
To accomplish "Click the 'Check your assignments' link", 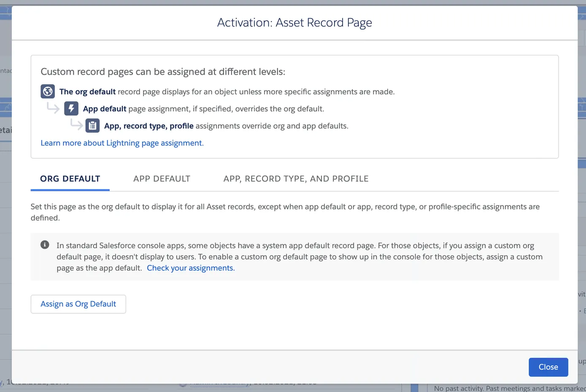I will tap(190, 268).
